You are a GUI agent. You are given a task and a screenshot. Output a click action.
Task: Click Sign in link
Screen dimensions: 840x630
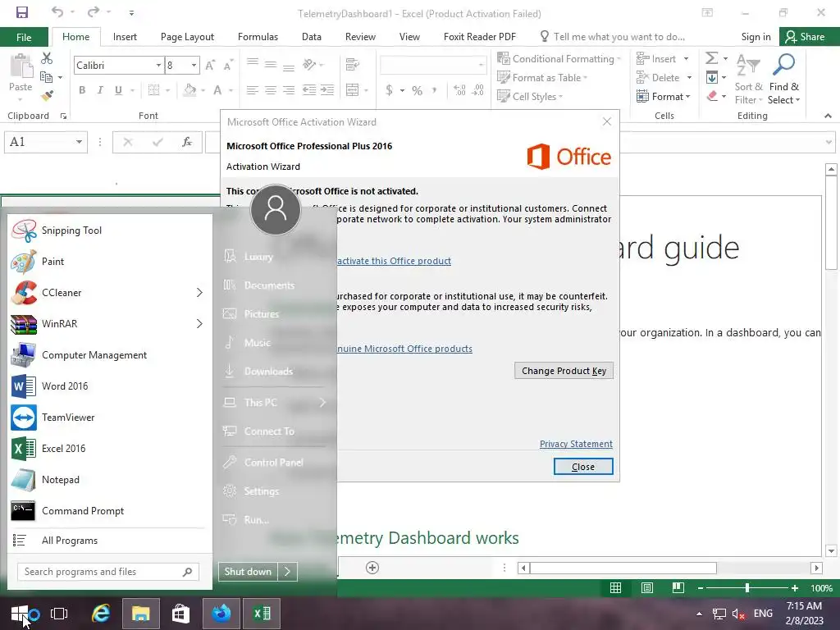pyautogui.click(x=756, y=37)
